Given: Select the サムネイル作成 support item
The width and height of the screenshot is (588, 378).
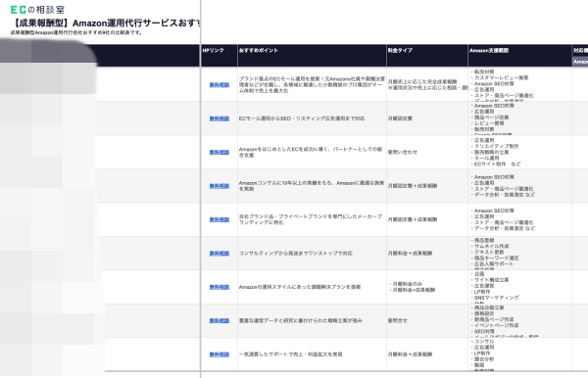Looking at the screenshot, I should pyautogui.click(x=490, y=246).
